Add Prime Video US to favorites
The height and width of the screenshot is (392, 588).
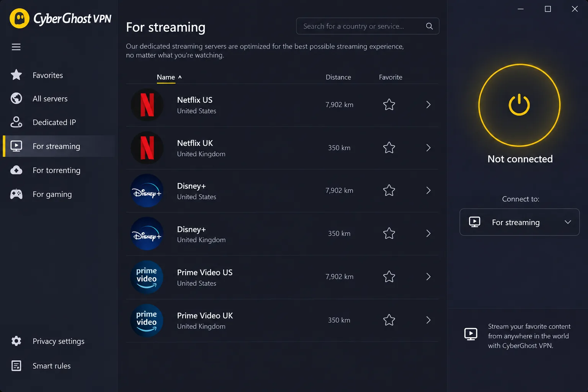(x=389, y=276)
